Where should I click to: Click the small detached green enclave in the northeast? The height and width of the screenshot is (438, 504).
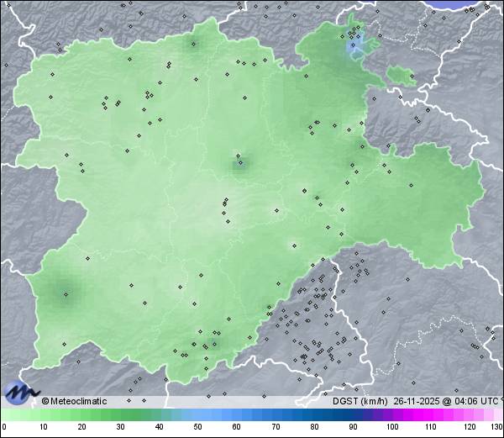[x=402, y=77]
